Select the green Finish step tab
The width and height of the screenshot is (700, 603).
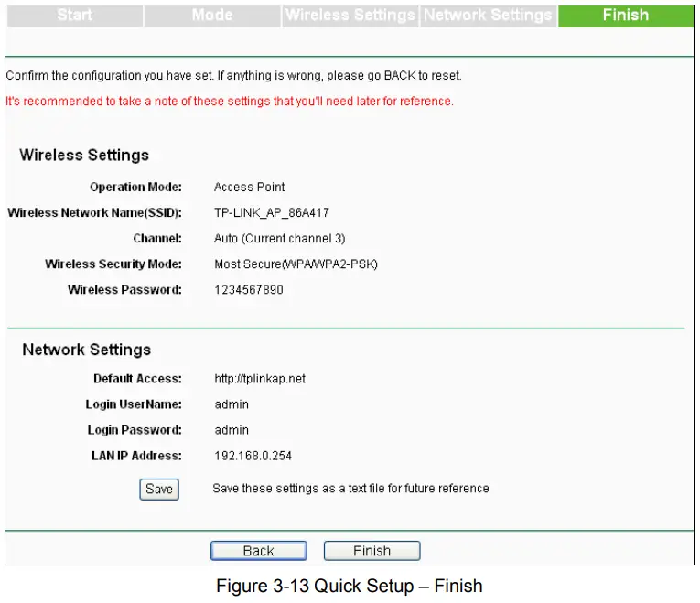pyautogui.click(x=626, y=16)
